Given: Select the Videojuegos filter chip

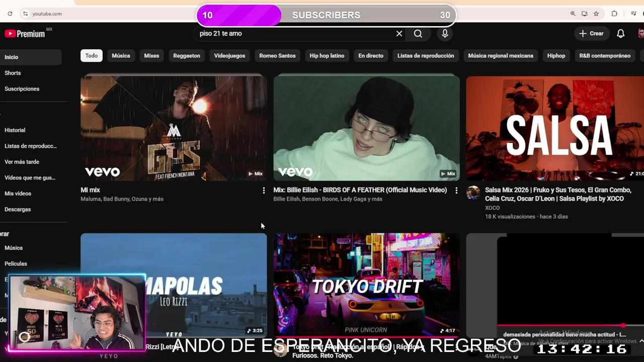Looking at the screenshot, I should point(229,56).
